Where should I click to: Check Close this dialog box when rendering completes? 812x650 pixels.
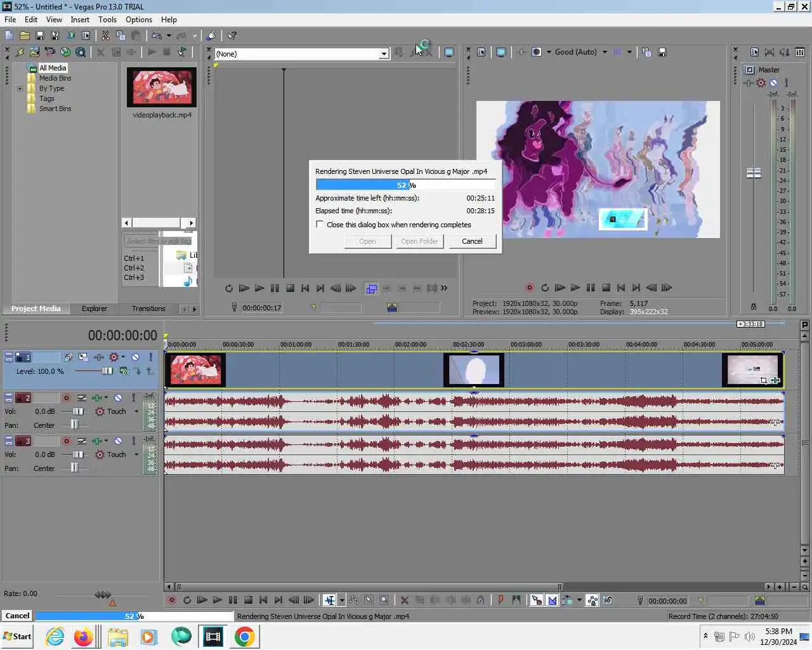coord(320,224)
